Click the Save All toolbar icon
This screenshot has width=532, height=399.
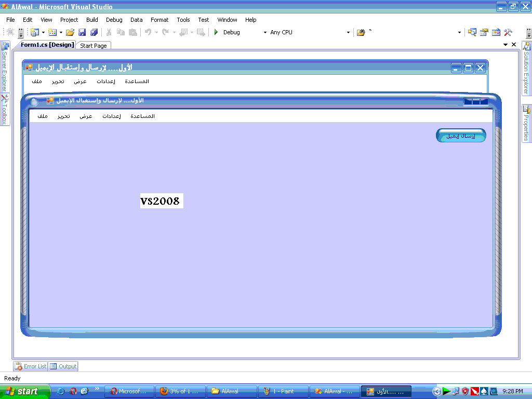click(94, 32)
